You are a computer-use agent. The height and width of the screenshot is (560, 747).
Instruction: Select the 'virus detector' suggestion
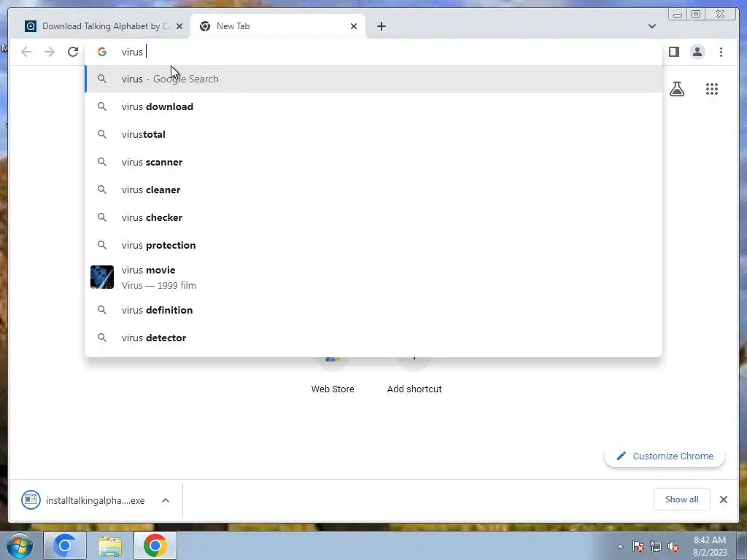click(373, 338)
